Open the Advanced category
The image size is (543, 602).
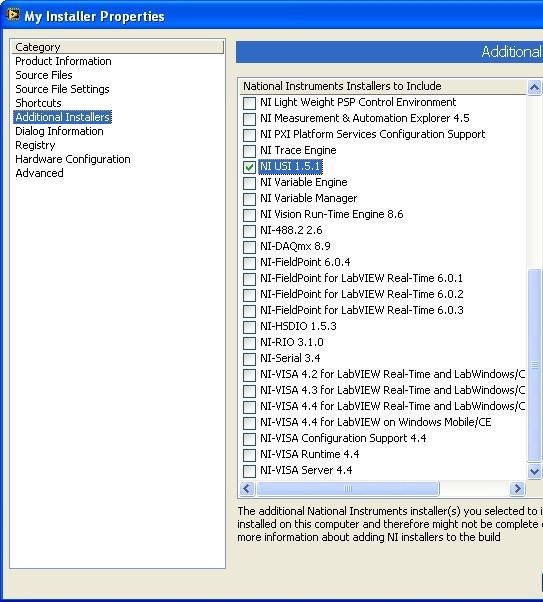[x=39, y=173]
